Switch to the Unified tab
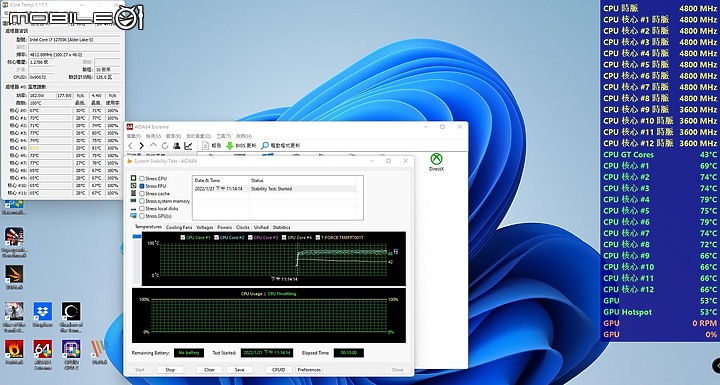The width and height of the screenshot is (720, 385). coord(261,227)
